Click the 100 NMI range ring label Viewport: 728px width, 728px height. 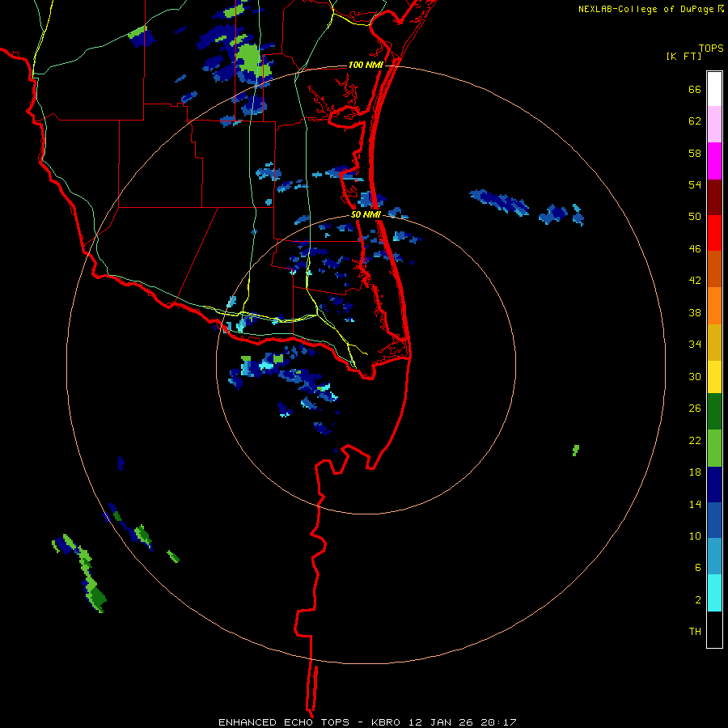point(366,65)
